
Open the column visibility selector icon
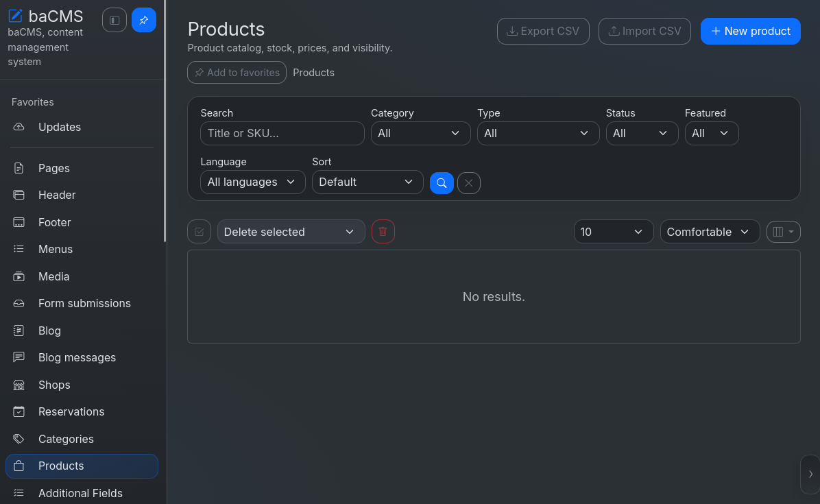[x=784, y=232]
